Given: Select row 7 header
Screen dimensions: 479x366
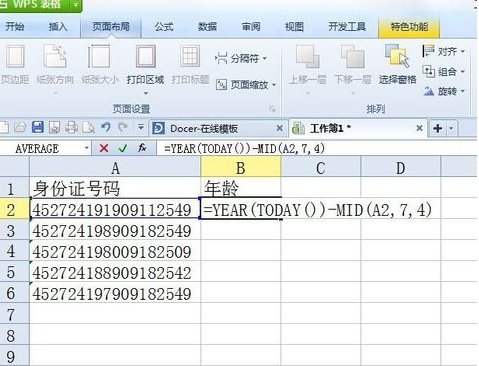Looking at the screenshot, I should coord(14,314).
